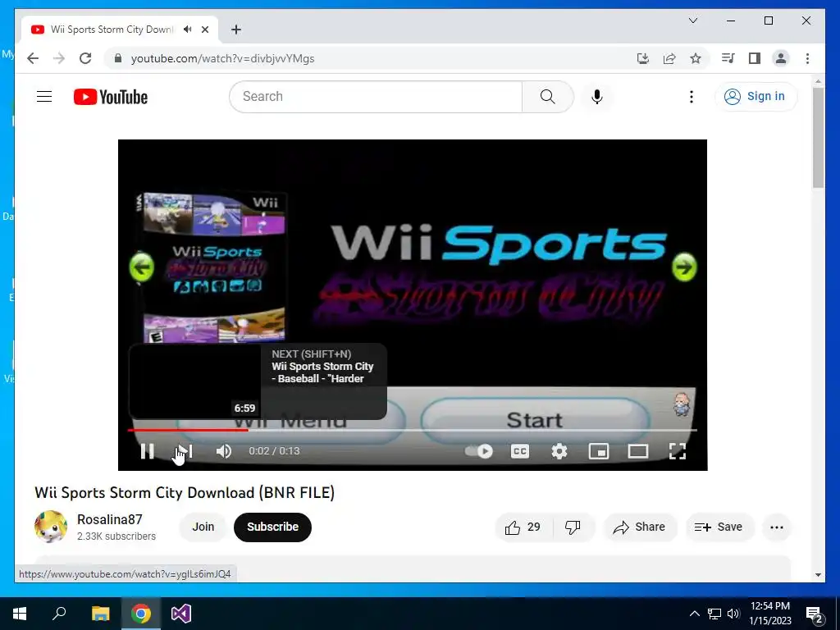Turn on closed captions

pos(519,451)
